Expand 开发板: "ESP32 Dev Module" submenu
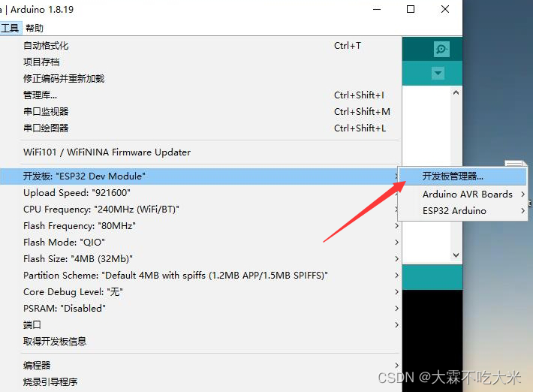 (200, 176)
